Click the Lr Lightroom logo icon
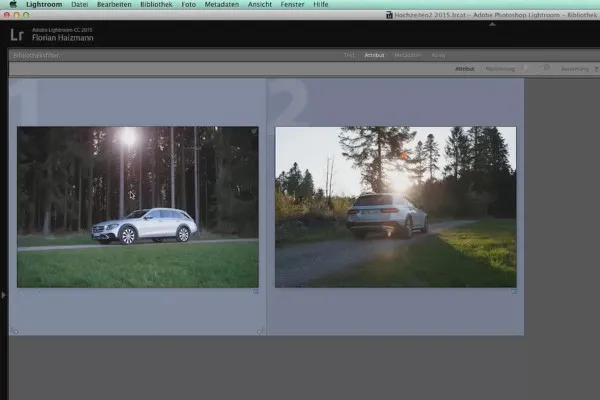Screen dimensions: 600x400 point(19,34)
